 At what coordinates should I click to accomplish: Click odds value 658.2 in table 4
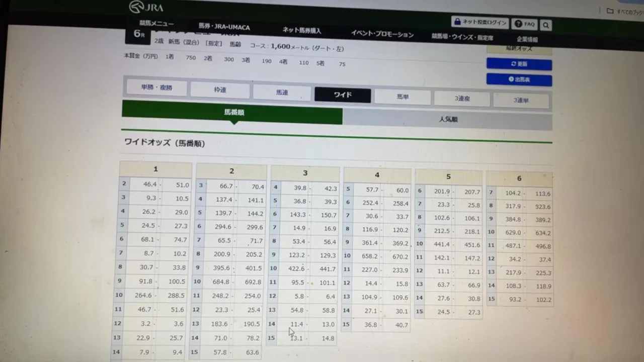coord(370,256)
